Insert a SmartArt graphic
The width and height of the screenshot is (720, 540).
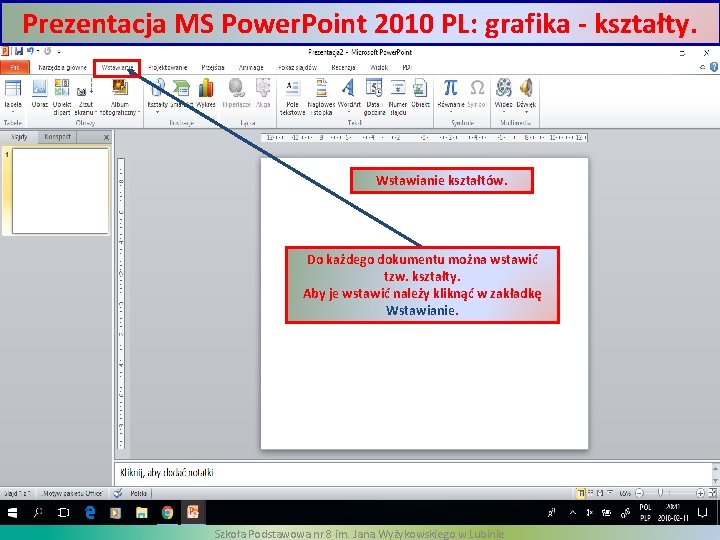181,94
